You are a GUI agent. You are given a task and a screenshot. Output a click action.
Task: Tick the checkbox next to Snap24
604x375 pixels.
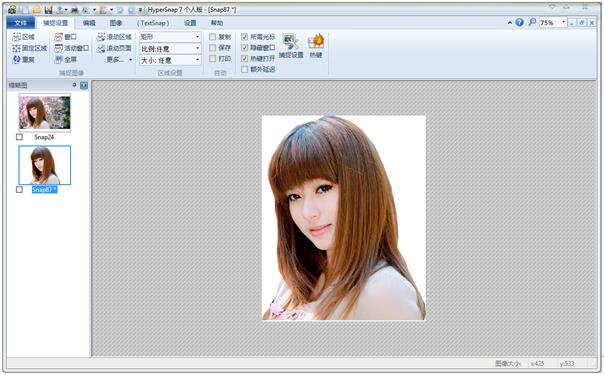(19, 137)
